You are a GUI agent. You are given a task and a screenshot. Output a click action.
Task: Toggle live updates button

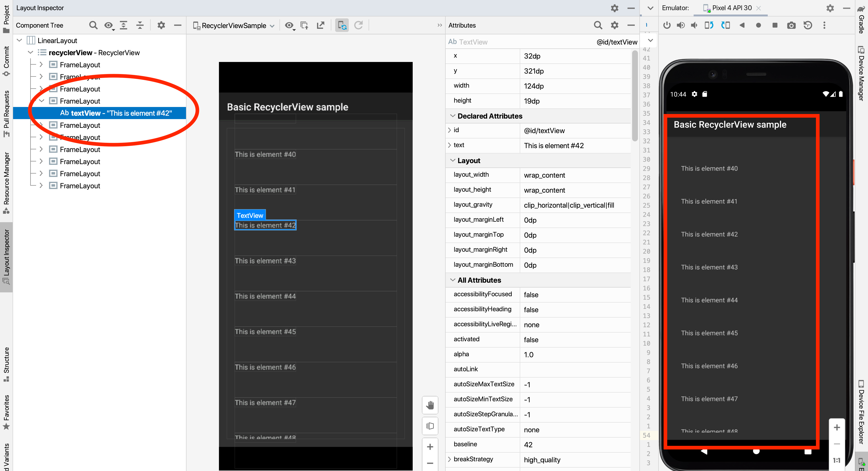[342, 25]
